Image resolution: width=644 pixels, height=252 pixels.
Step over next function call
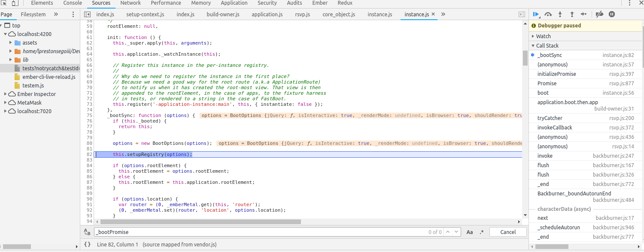(548, 14)
